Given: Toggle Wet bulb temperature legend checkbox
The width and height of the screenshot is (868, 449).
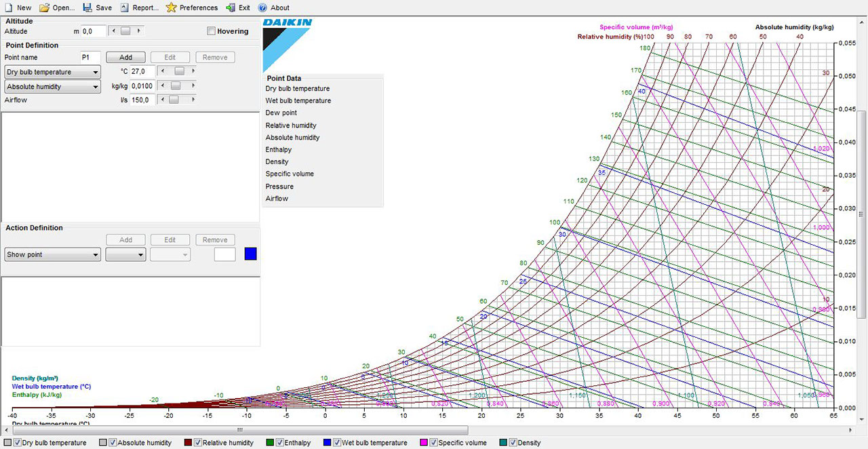Looking at the screenshot, I should pos(337,443).
